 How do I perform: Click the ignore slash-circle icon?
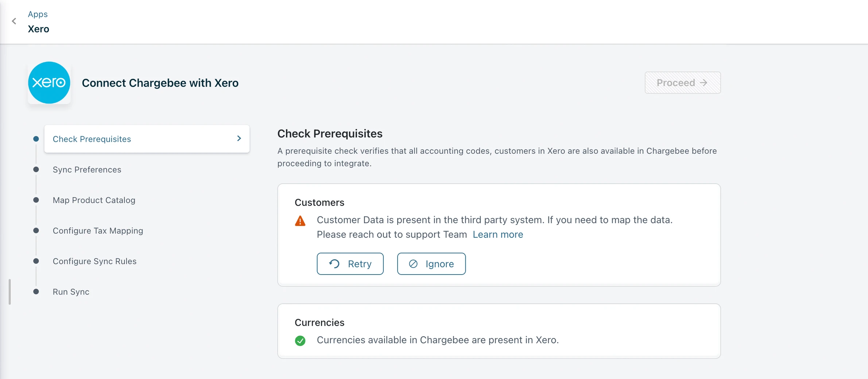coord(413,264)
